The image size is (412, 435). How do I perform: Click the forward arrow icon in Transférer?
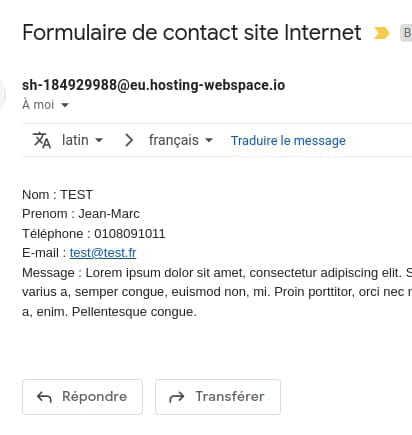pos(177,397)
